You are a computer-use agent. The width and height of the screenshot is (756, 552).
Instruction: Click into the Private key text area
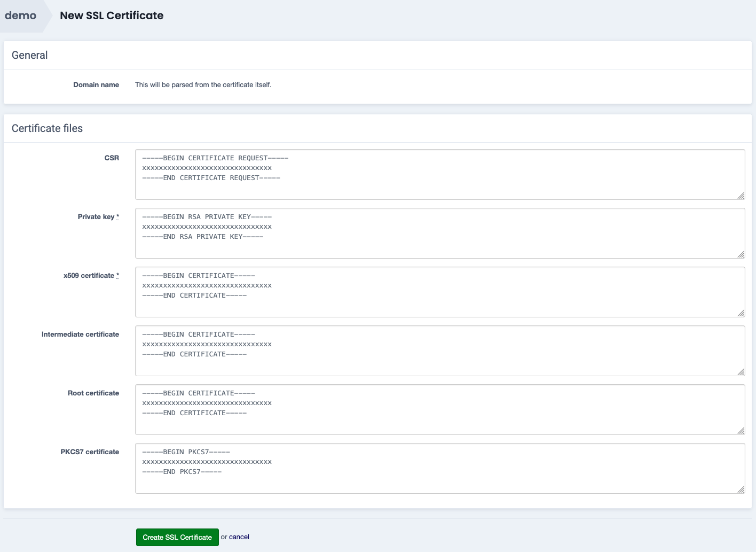(x=439, y=233)
